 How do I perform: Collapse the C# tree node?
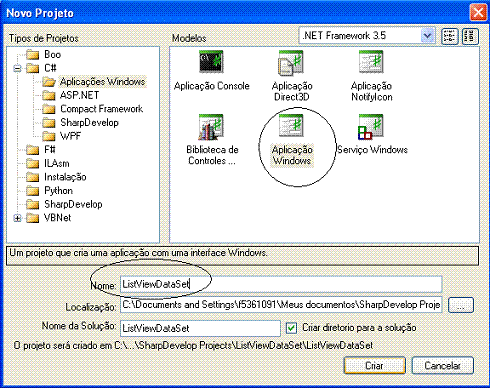point(17,68)
